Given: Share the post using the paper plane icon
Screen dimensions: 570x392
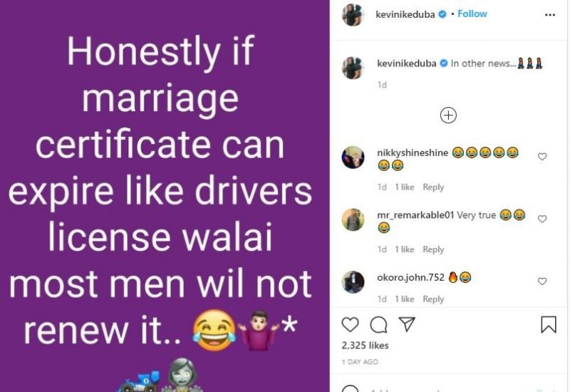Looking at the screenshot, I should 407,324.
